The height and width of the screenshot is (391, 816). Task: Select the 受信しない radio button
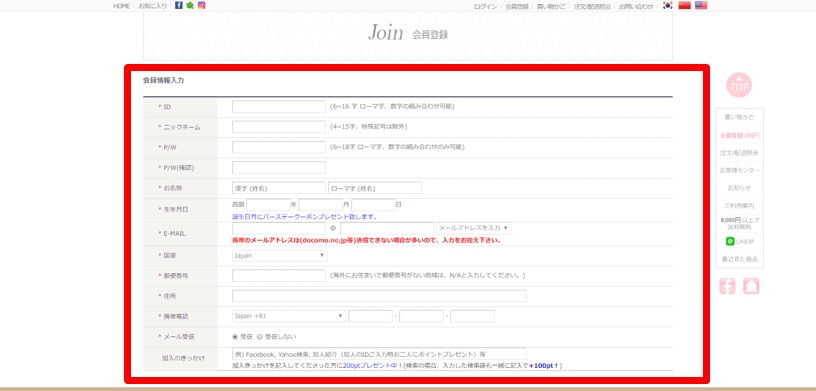coord(260,337)
